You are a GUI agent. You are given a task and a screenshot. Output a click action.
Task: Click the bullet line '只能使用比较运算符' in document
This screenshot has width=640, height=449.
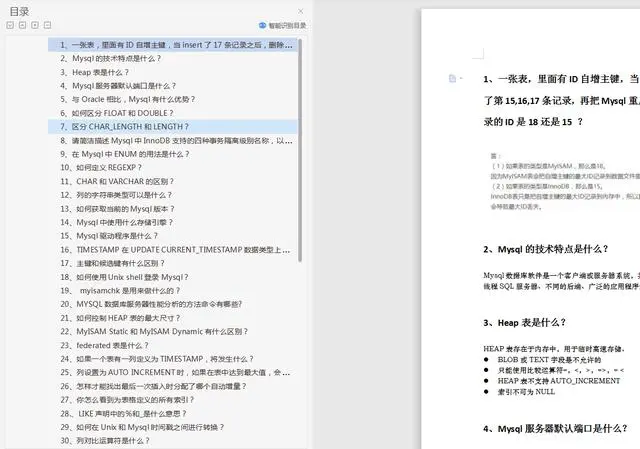point(560,370)
